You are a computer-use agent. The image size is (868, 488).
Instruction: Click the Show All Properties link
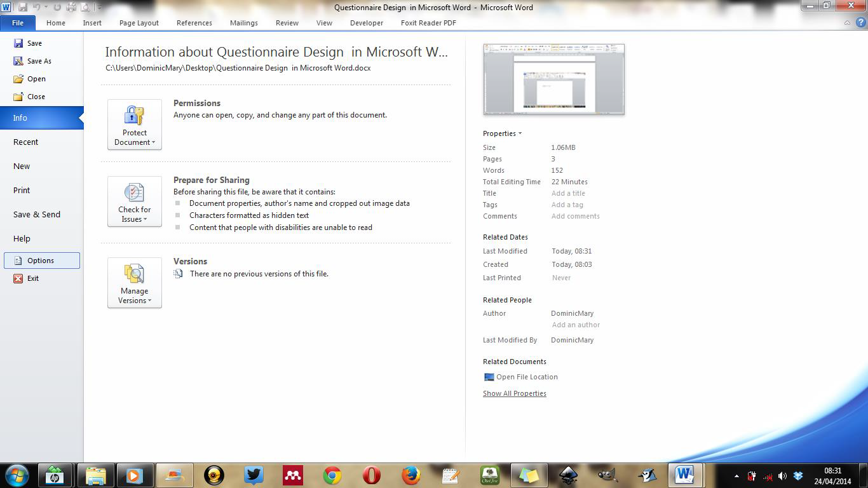[515, 393]
